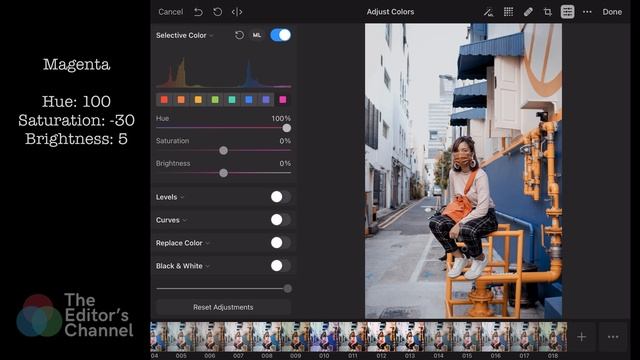Cancel the color adjustments
640x360 pixels.
click(x=171, y=12)
